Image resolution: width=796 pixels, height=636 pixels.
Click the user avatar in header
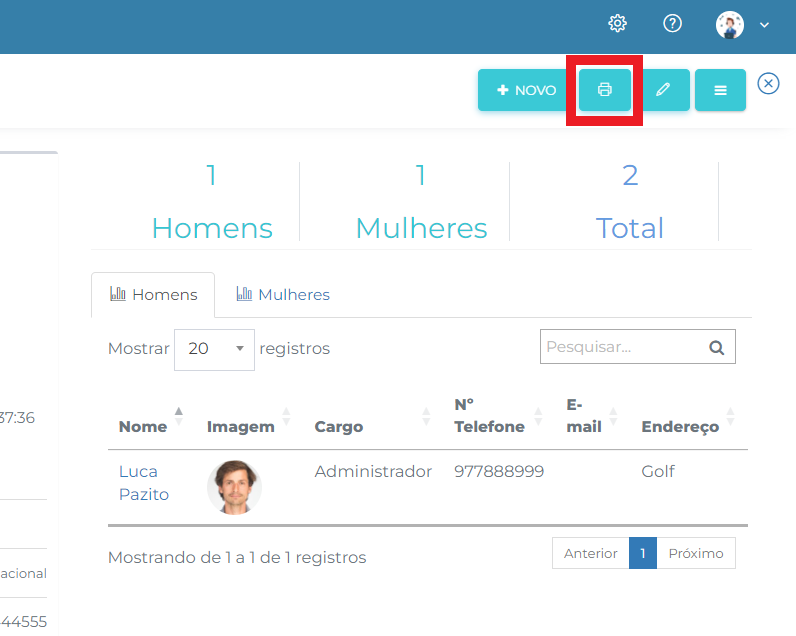point(730,24)
